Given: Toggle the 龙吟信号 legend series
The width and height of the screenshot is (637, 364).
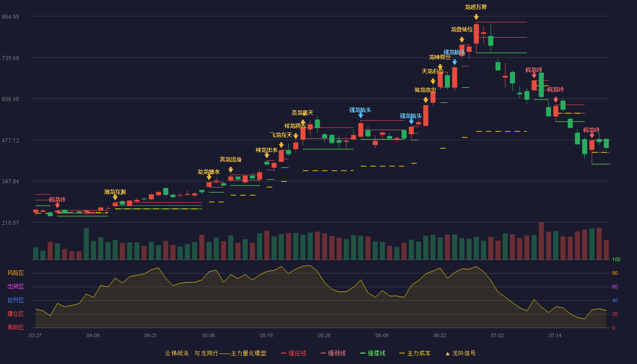Looking at the screenshot, I should (x=460, y=353).
